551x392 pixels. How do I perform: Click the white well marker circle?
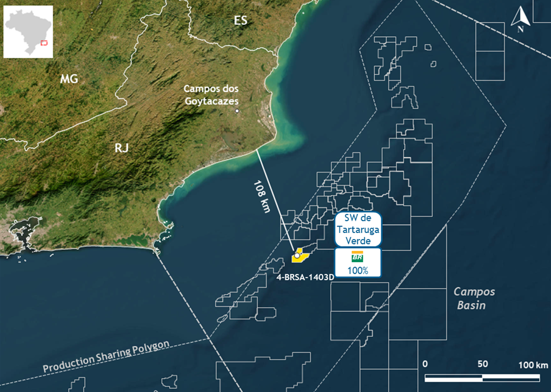(x=297, y=255)
